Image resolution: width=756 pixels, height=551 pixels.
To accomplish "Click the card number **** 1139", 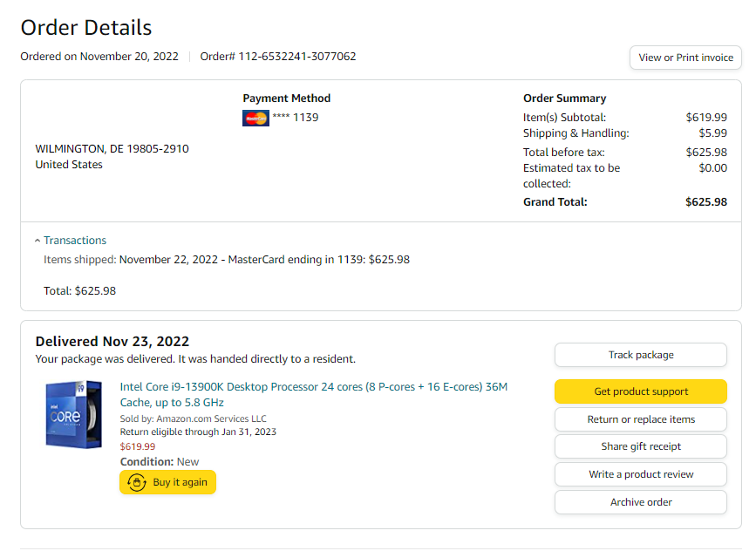I will coord(295,118).
